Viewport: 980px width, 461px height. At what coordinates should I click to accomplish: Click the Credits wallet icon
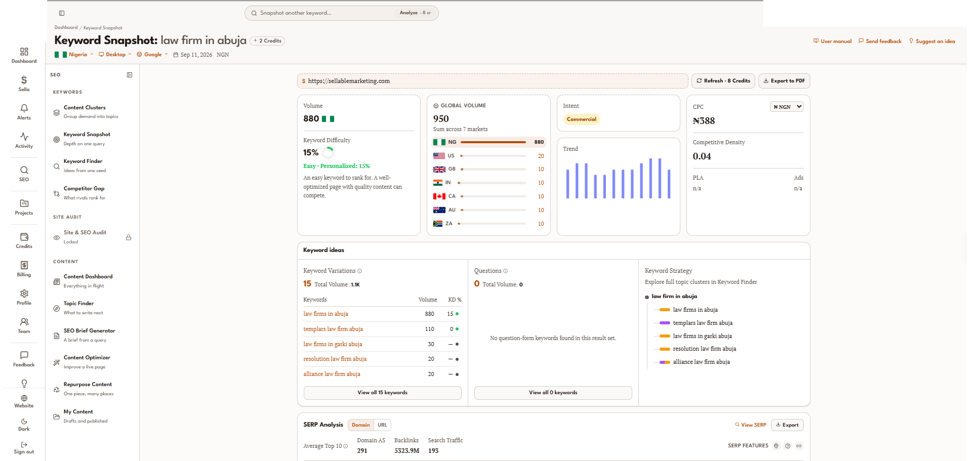click(24, 237)
